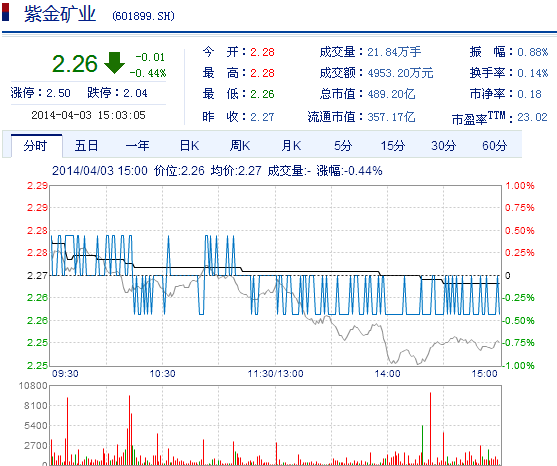Switch to the 5分 five-minute tab
557x466 pixels.
click(343, 146)
